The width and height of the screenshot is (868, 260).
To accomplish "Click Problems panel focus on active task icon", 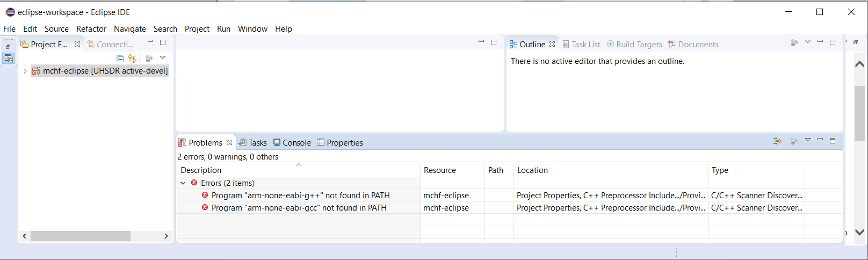I will click(x=794, y=141).
